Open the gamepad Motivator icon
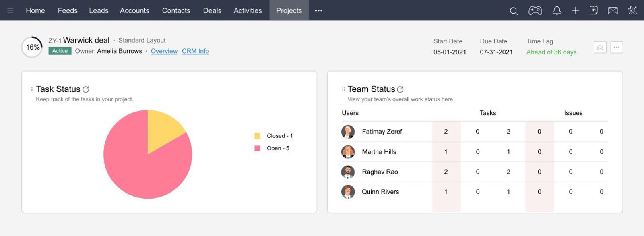Screen dimensions: 644x236 pyautogui.click(x=535, y=11)
